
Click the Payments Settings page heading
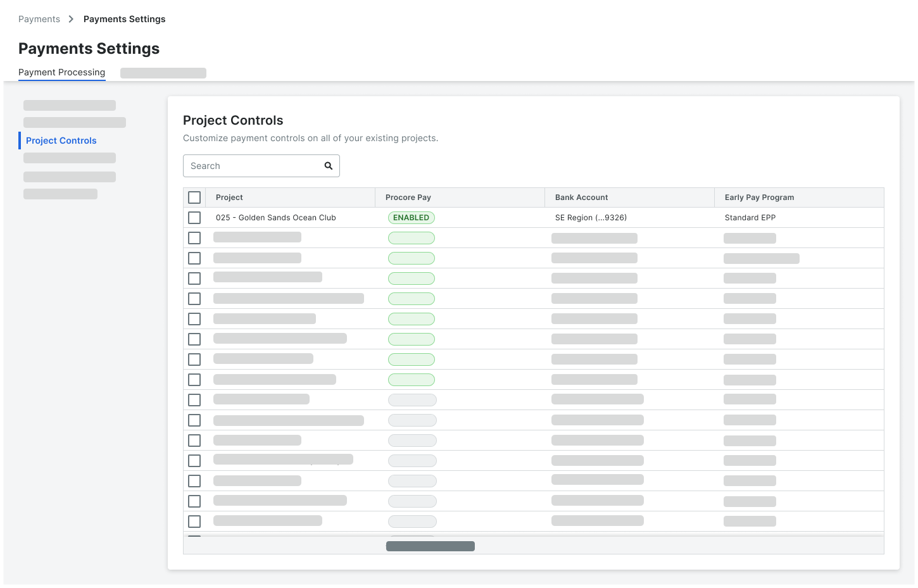tap(89, 49)
